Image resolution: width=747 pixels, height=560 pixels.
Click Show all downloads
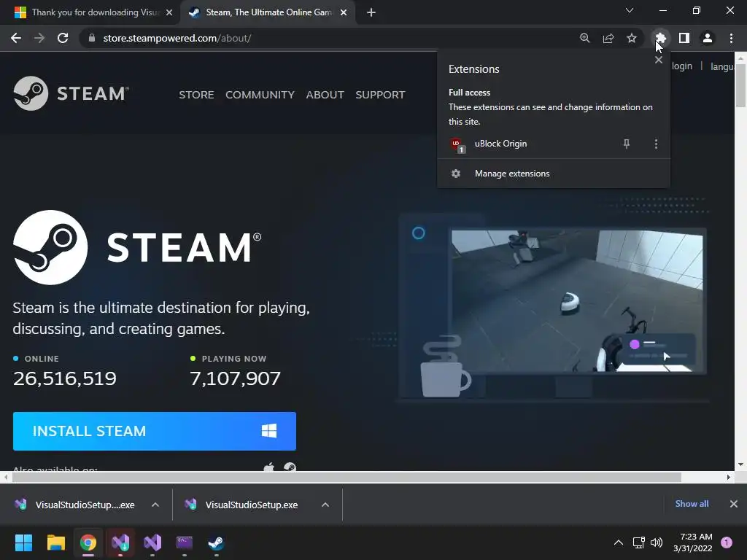point(692,504)
